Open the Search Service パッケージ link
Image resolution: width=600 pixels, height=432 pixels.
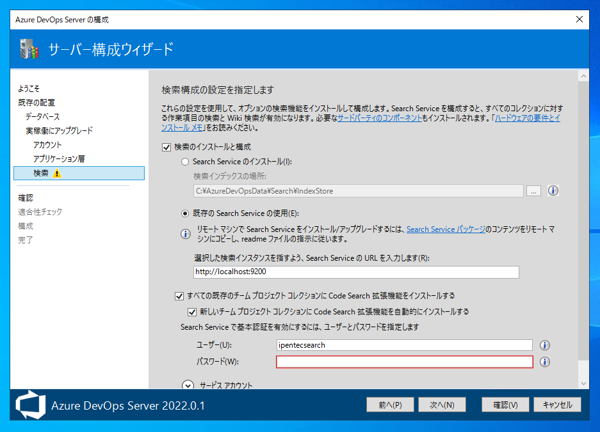point(446,229)
